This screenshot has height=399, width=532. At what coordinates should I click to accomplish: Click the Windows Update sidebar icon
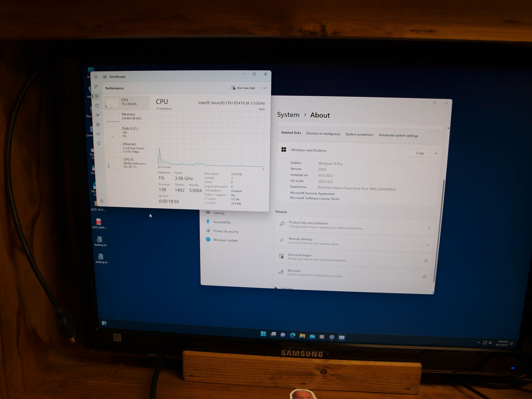pos(208,239)
